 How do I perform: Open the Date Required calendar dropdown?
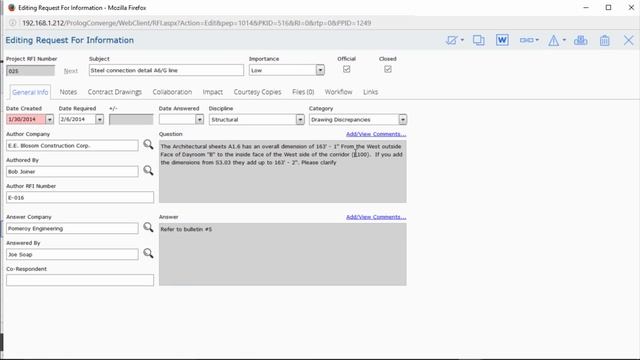tap(100, 119)
